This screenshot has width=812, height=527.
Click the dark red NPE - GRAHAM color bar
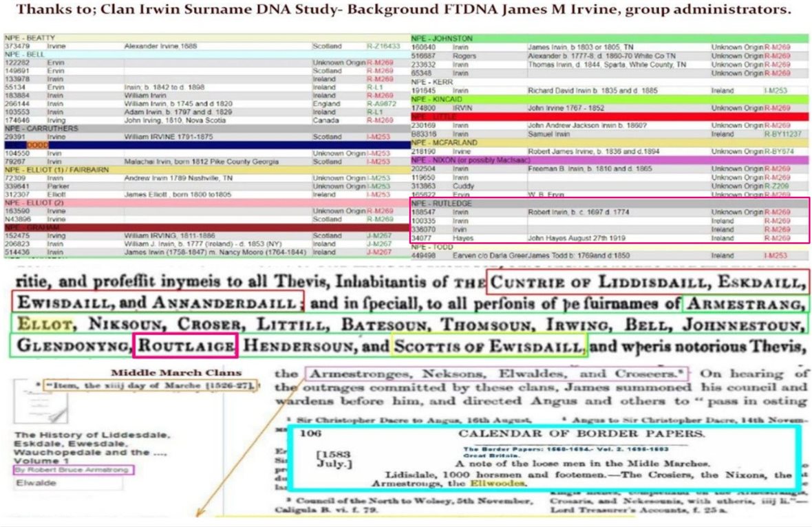click(206, 226)
